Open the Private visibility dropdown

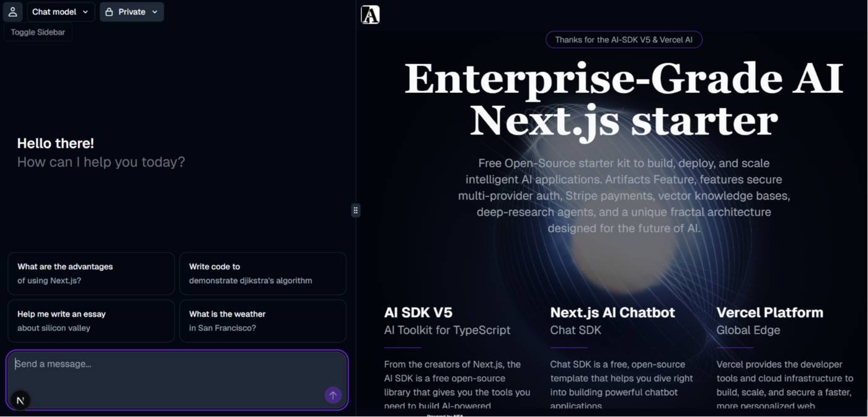click(x=131, y=12)
